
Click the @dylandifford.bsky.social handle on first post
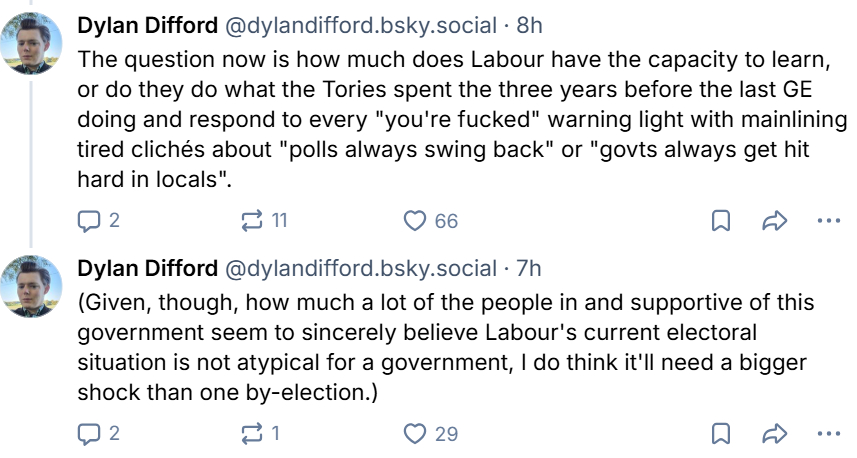coord(360,25)
